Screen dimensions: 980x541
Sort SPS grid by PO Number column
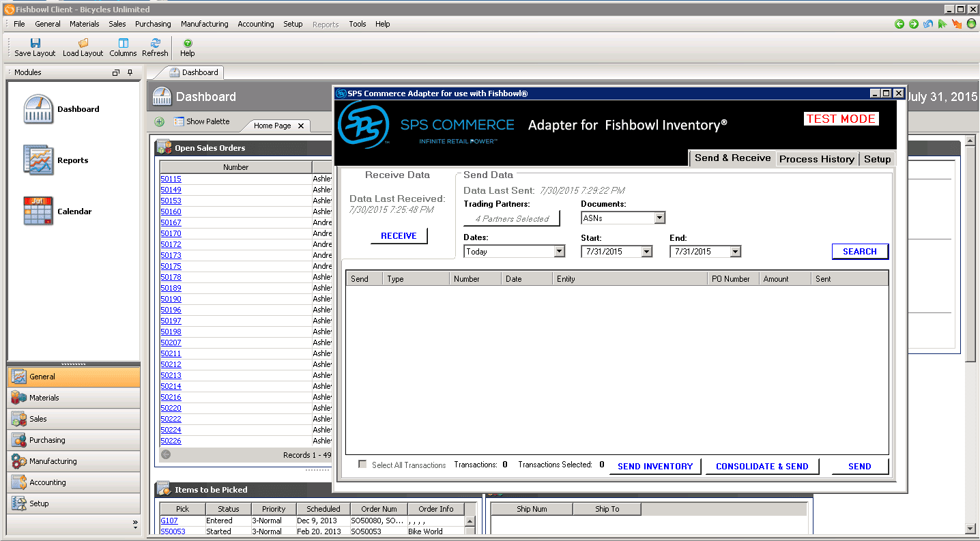coord(733,279)
